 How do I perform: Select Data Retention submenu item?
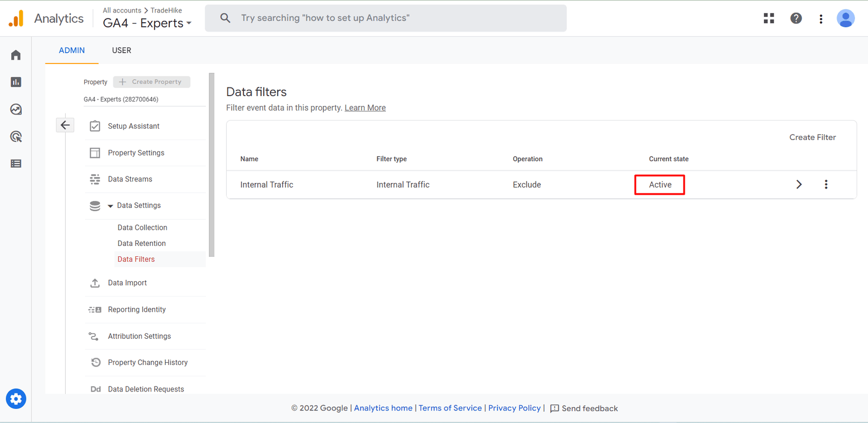click(x=142, y=243)
